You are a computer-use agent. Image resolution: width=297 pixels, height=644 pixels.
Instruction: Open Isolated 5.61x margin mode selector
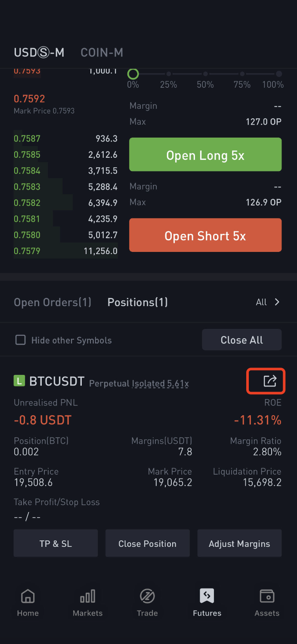pyautogui.click(x=160, y=383)
